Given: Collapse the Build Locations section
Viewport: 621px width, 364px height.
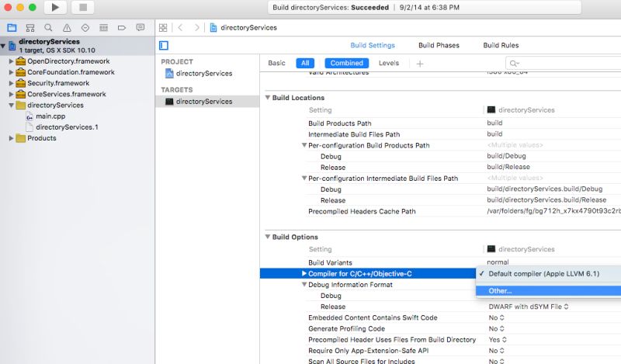Looking at the screenshot, I should pyautogui.click(x=268, y=98).
